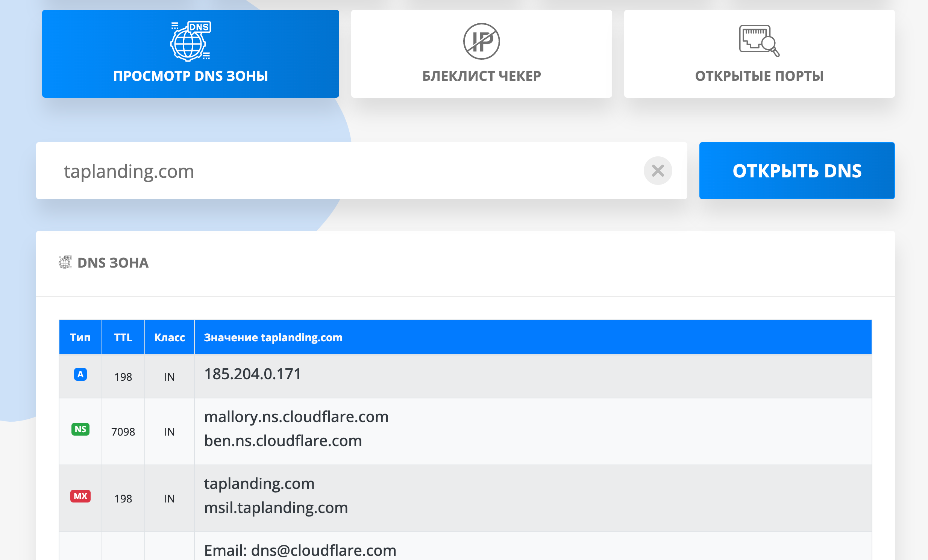
Task: Click the red MX record badge
Action: pos(80,496)
